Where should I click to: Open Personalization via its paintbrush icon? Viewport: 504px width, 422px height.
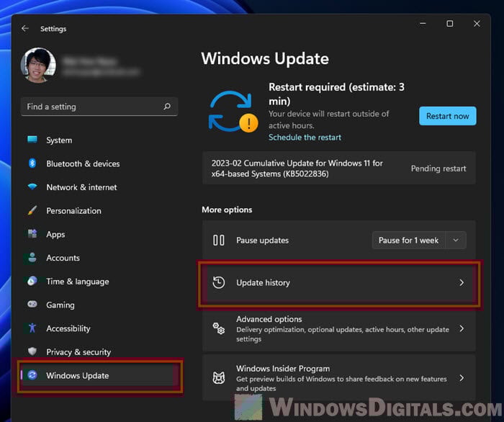(x=32, y=211)
